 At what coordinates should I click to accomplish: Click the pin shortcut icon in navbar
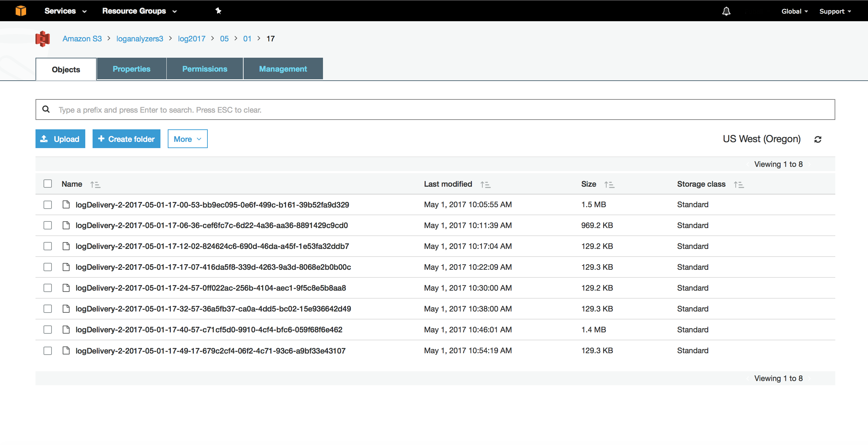tap(218, 11)
